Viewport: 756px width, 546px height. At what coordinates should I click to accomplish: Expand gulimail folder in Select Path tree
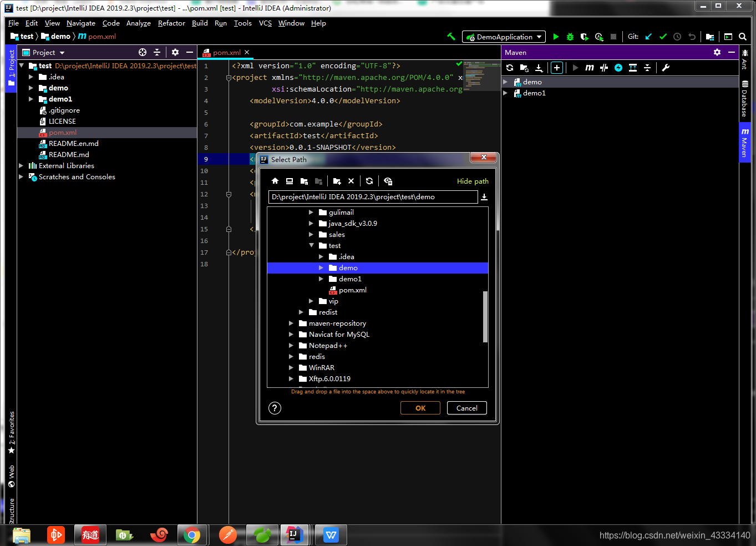click(311, 212)
